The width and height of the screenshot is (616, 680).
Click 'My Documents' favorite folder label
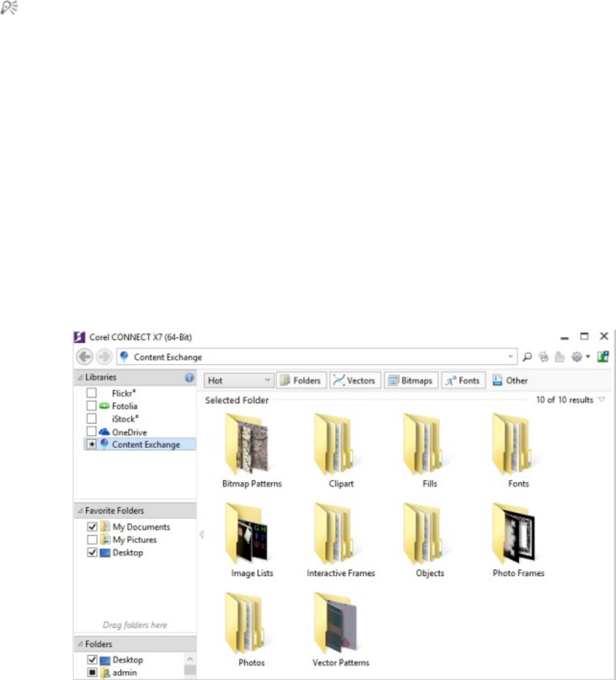click(x=142, y=527)
